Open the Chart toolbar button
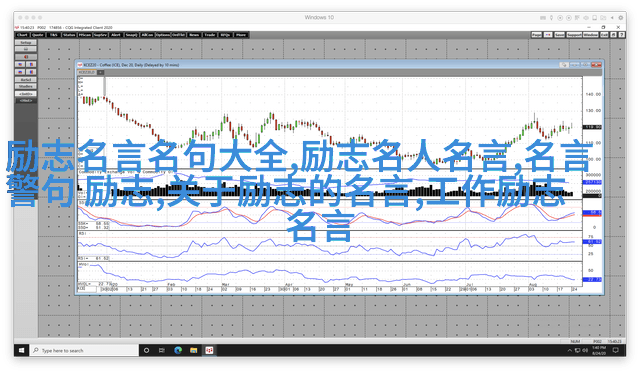This screenshot has width=640, height=373. click(22, 35)
